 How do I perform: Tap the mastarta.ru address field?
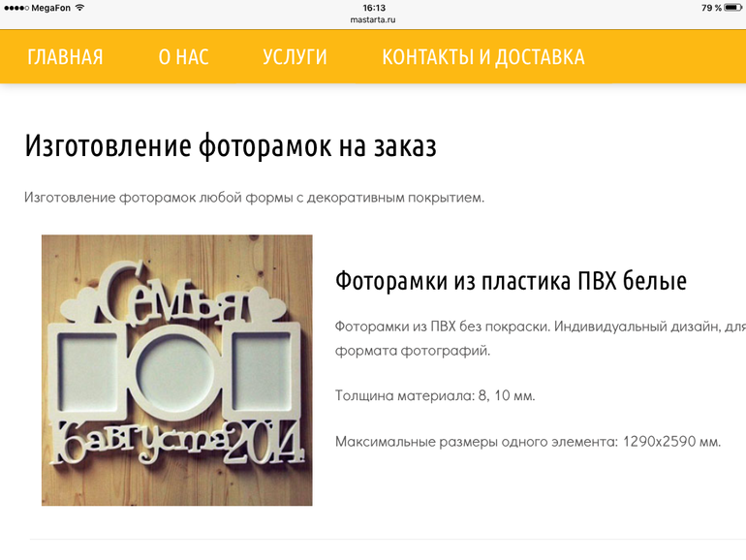(373, 19)
